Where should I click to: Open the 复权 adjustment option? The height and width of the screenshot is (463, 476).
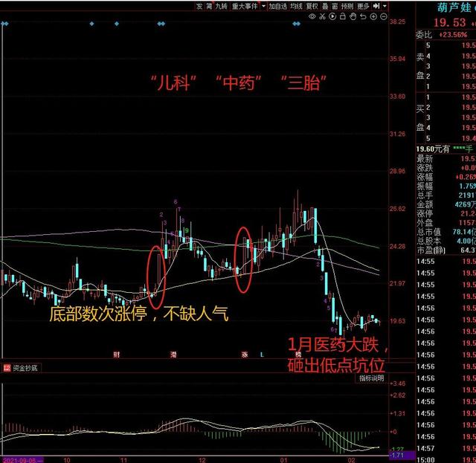(x=312, y=6)
